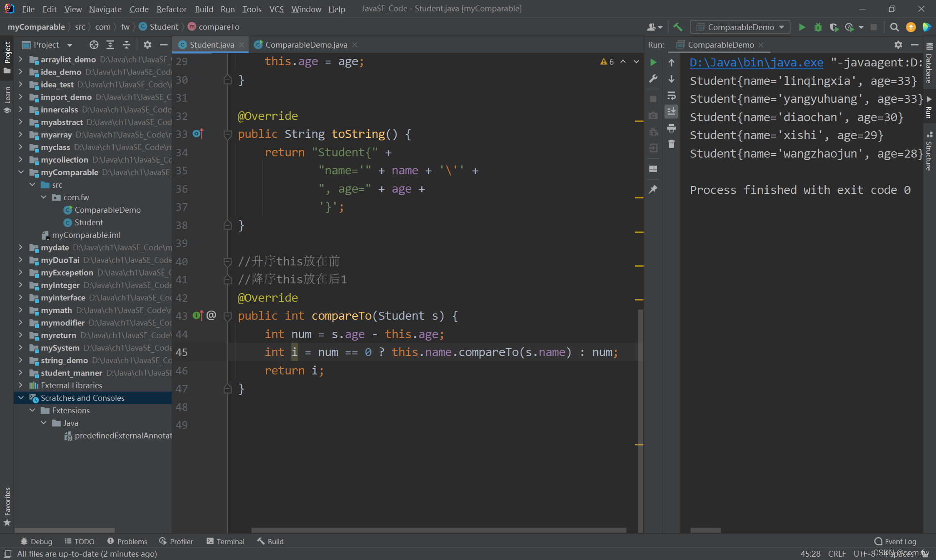
Task: Toggle soft-wrap in the console output
Action: [x=671, y=96]
